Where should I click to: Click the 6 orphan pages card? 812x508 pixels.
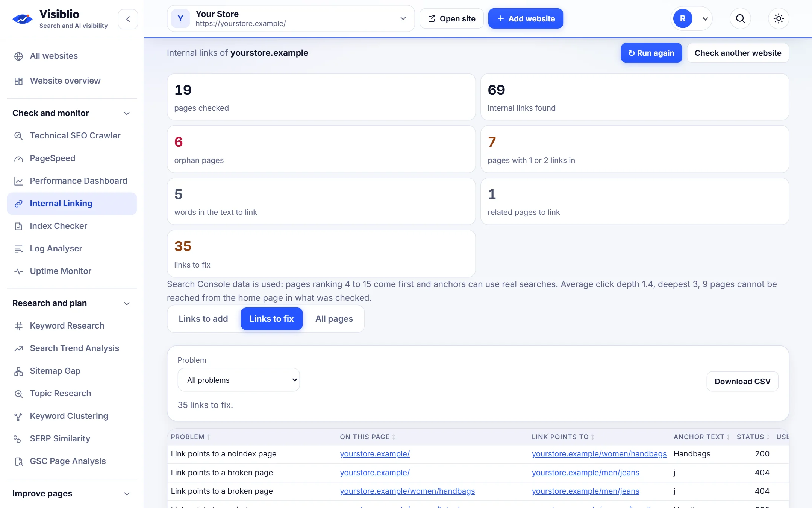click(x=321, y=149)
